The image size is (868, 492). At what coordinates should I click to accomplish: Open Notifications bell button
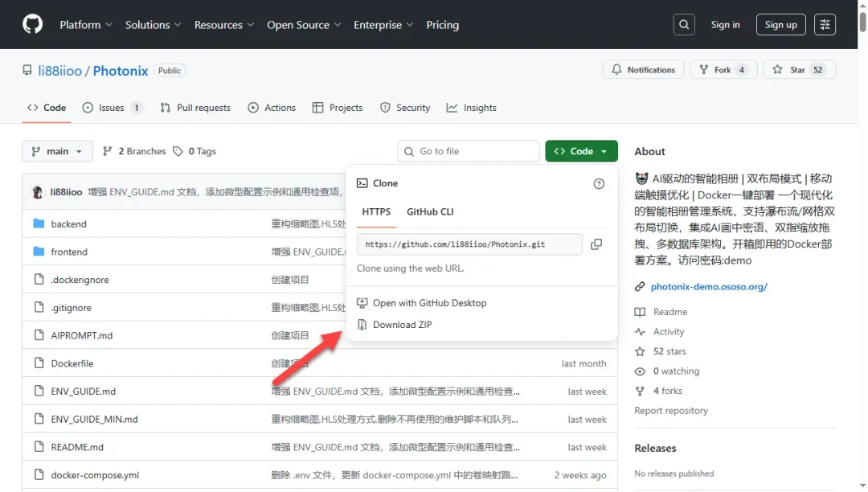[643, 70]
